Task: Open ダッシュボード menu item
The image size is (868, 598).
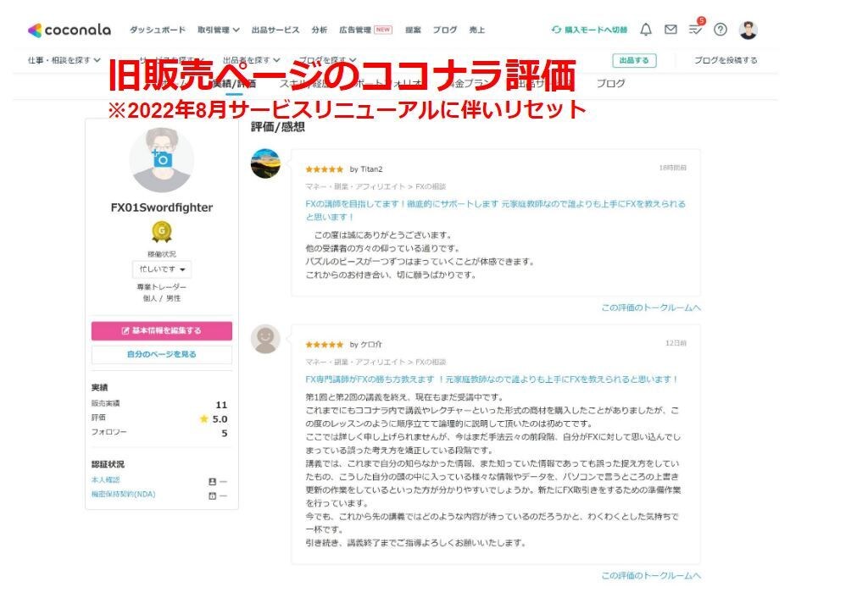Action: click(x=158, y=30)
